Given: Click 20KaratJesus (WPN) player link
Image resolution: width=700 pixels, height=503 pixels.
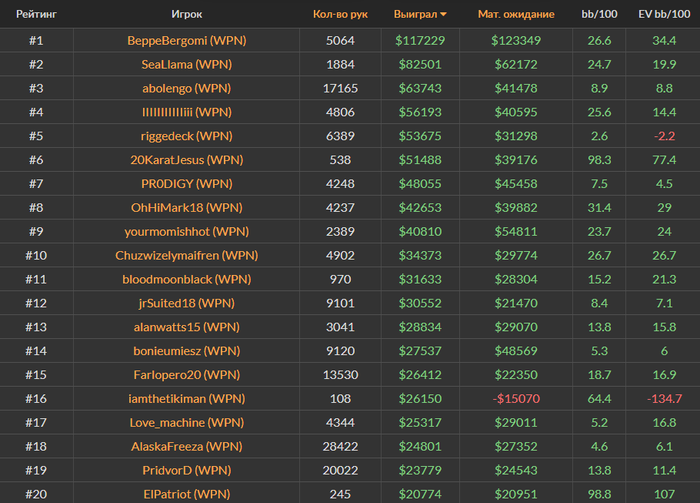Looking at the screenshot, I should pyautogui.click(x=187, y=160).
